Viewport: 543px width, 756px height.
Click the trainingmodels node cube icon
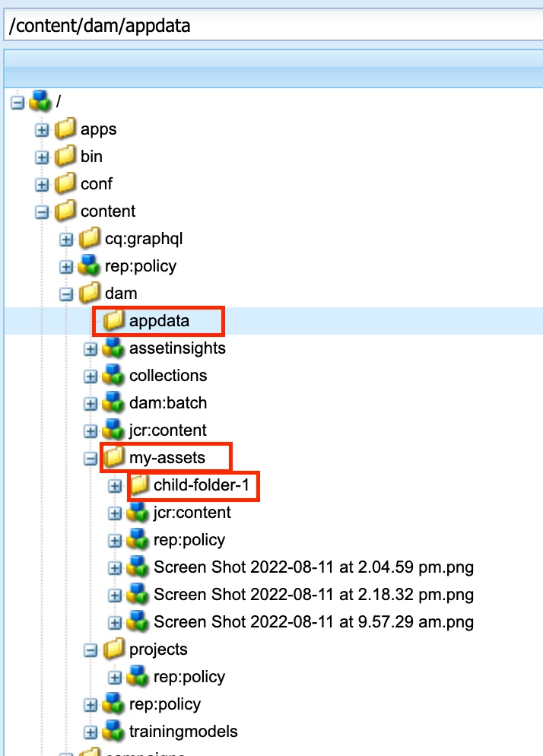click(114, 732)
